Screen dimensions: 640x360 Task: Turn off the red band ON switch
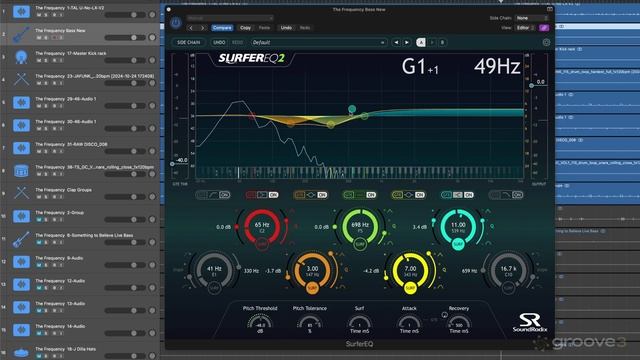tap(273, 195)
